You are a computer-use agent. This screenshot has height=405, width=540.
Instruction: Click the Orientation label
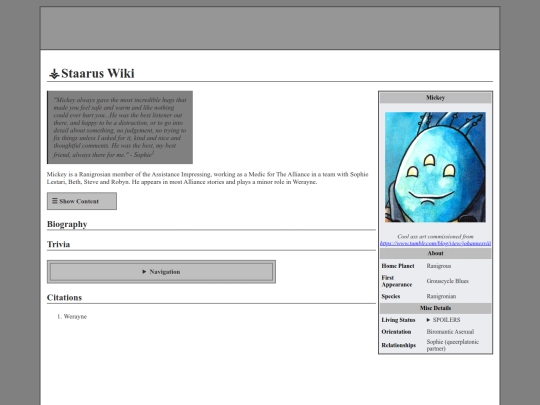click(396, 332)
